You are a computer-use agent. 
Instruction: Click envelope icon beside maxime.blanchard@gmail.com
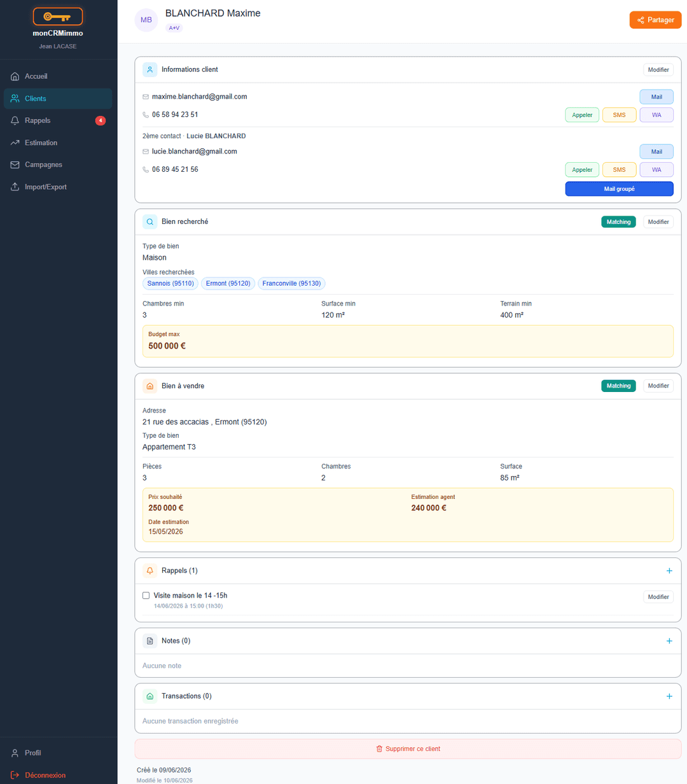point(146,97)
